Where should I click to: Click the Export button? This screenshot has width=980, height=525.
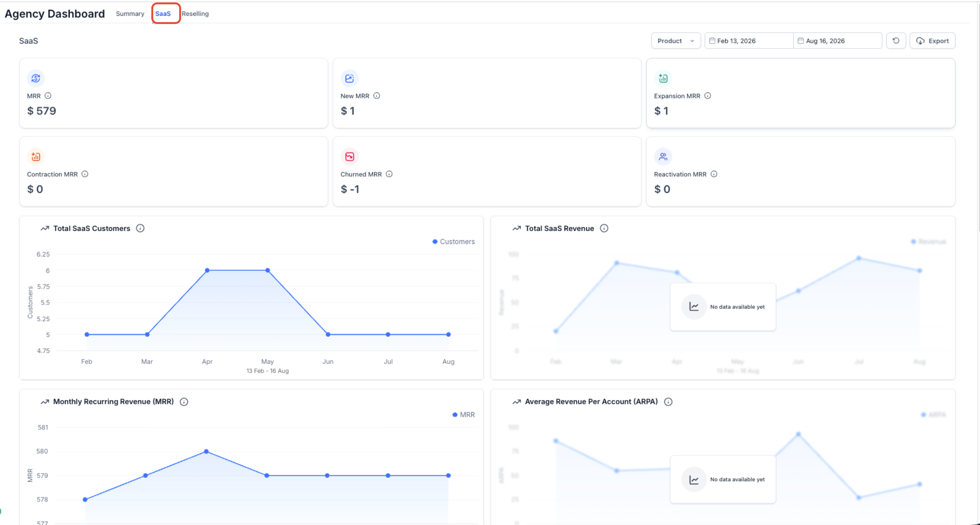click(932, 41)
